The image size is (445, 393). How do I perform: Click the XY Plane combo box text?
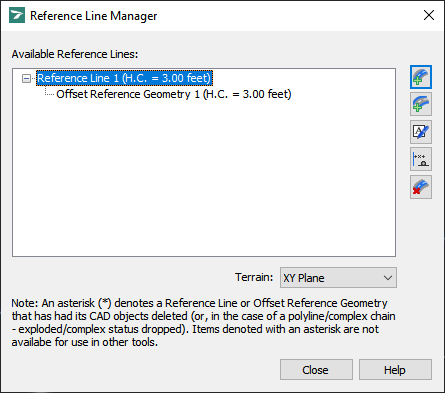[304, 278]
